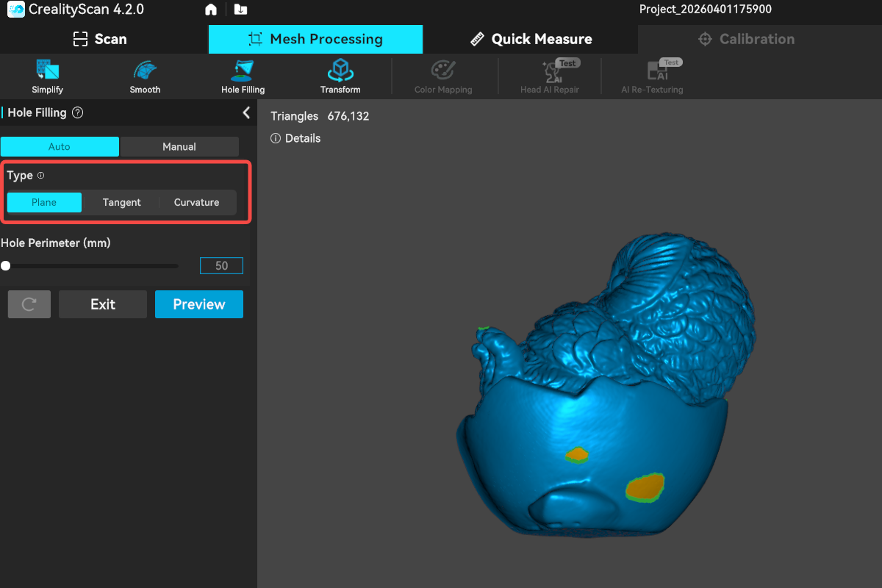Screen dimensions: 882x588
Task: Select the Simplify mesh tool
Action: pos(47,76)
